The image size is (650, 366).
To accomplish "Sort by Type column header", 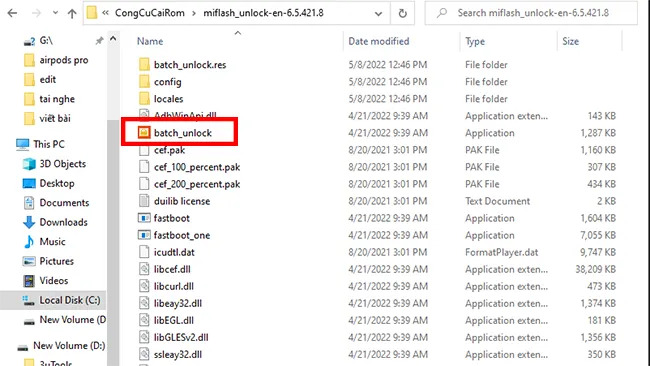I will tap(475, 41).
